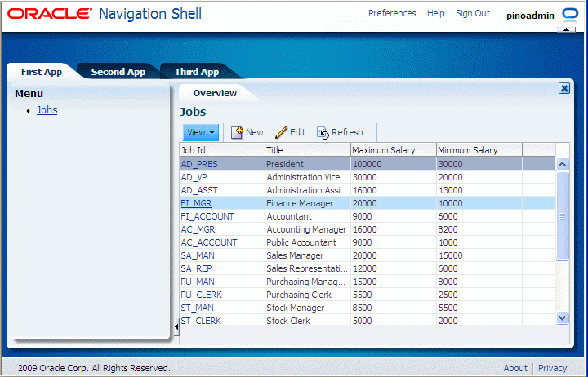Select the PU_CLERK job id cell
Viewport: 588px width, 377px height.
(222, 295)
